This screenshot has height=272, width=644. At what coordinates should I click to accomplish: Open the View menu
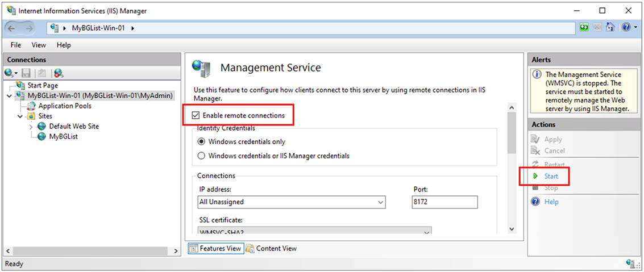click(39, 45)
